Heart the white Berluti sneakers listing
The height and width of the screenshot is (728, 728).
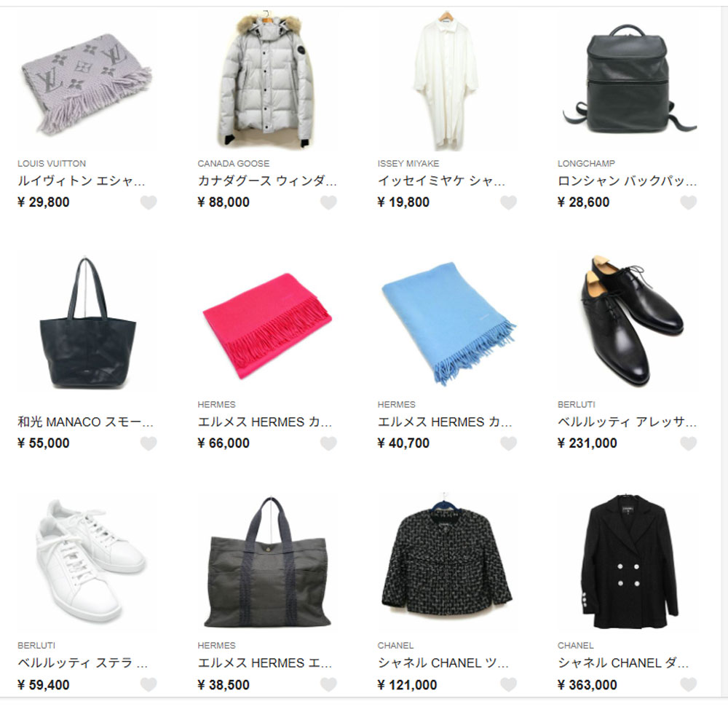coord(149,684)
